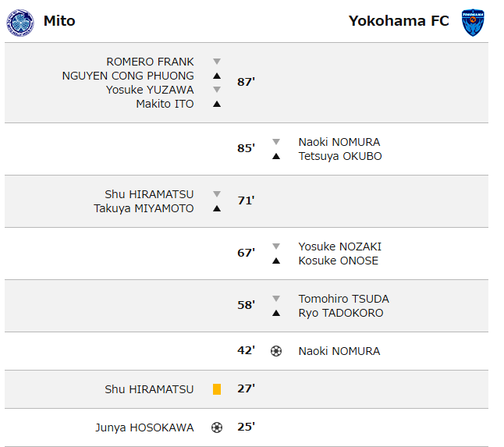504x447 pixels.
Task: Click sub-in arrow beside Tetsuya OKUBO
Action: 275,156
